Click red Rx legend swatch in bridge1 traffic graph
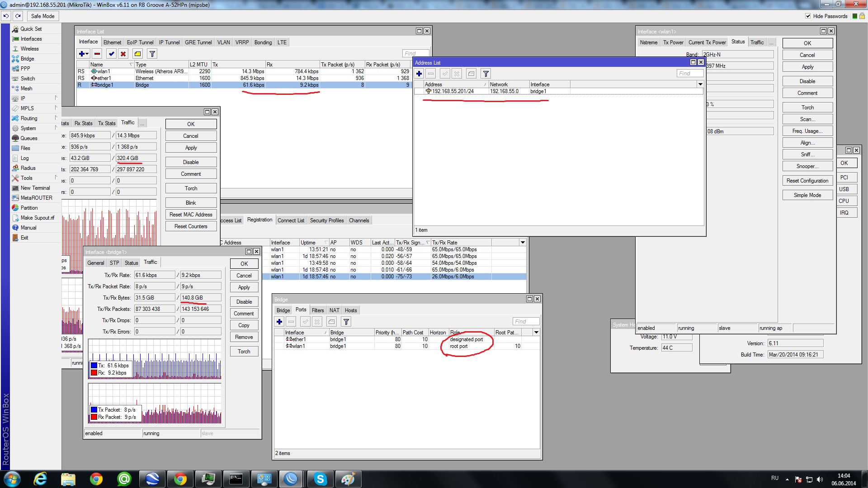 point(94,372)
